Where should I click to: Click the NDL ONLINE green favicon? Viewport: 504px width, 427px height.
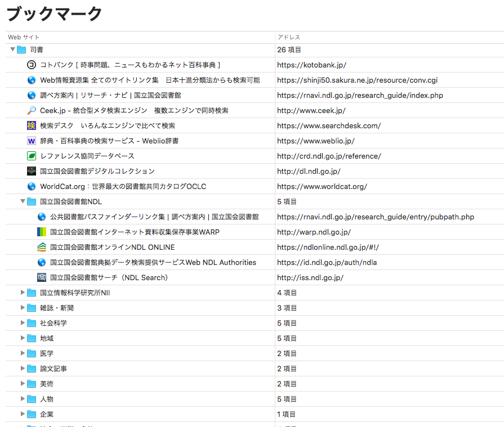pos(42,247)
